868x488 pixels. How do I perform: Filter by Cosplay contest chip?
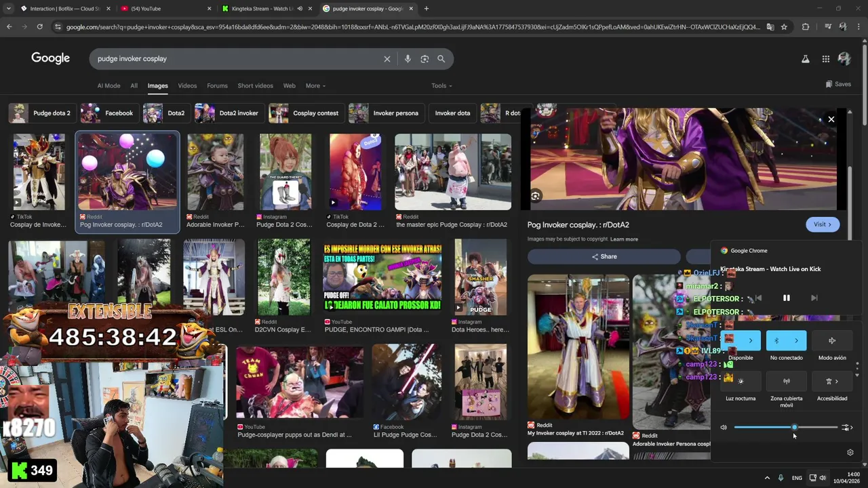[x=307, y=113]
